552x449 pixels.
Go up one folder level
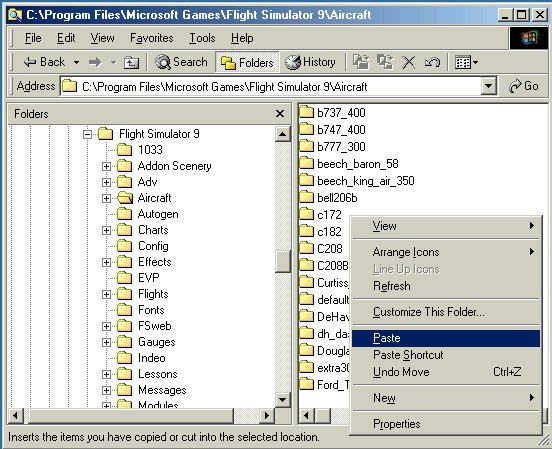(131, 63)
